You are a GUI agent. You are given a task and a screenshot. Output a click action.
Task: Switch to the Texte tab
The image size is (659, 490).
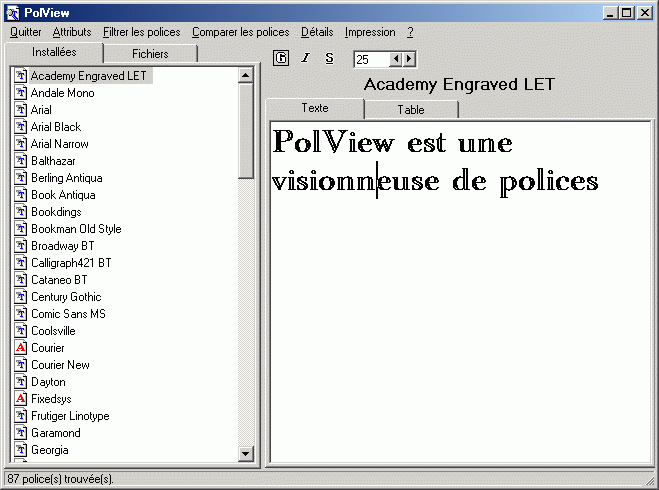coord(315,108)
